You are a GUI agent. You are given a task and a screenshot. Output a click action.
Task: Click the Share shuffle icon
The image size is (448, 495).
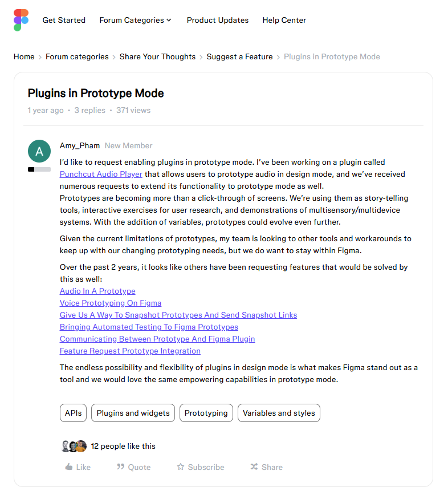[x=254, y=467]
